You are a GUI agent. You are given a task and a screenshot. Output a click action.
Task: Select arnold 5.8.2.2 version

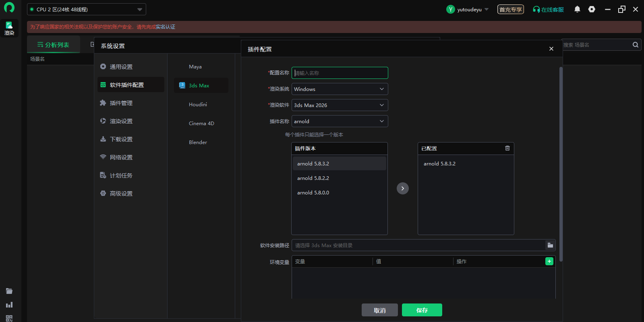coord(339,178)
